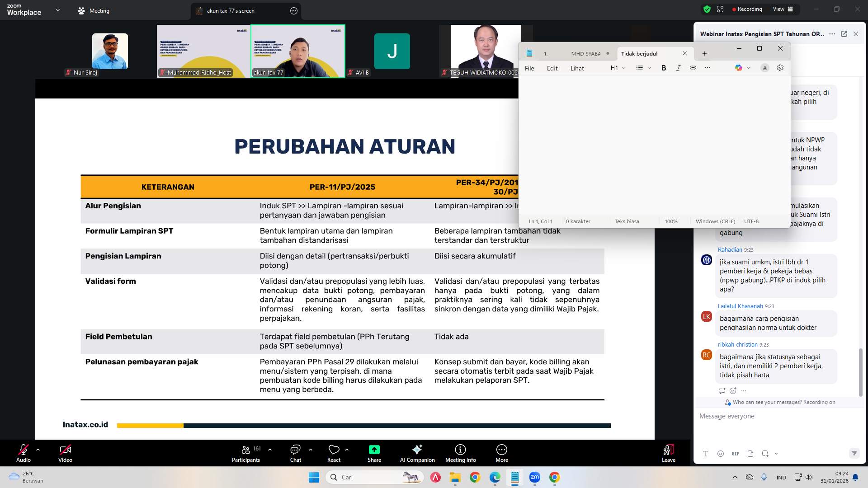Click the Leave meeting button
This screenshot has width=868, height=488.
668,452
